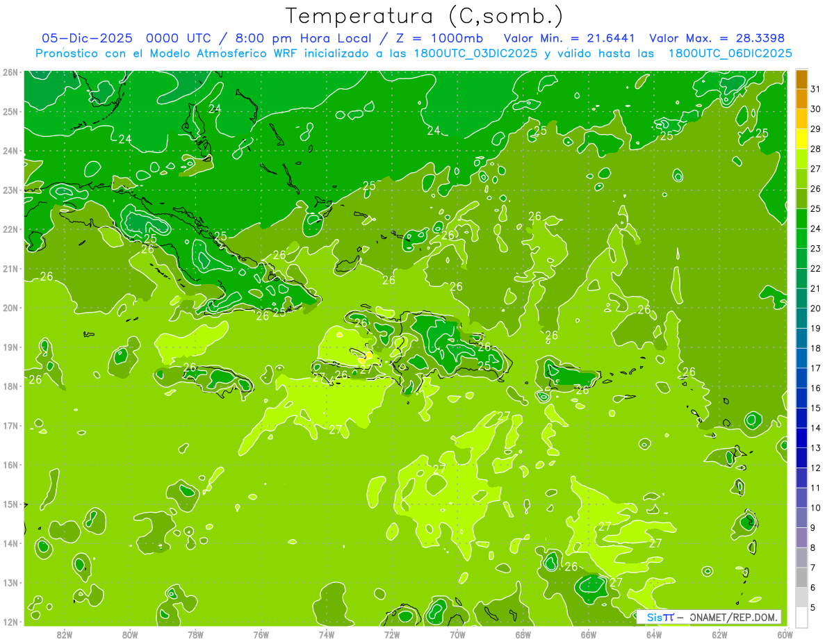The width and height of the screenshot is (834, 644).
Task: Pick the blue swatch between 16 and 17
Action: coord(801,378)
